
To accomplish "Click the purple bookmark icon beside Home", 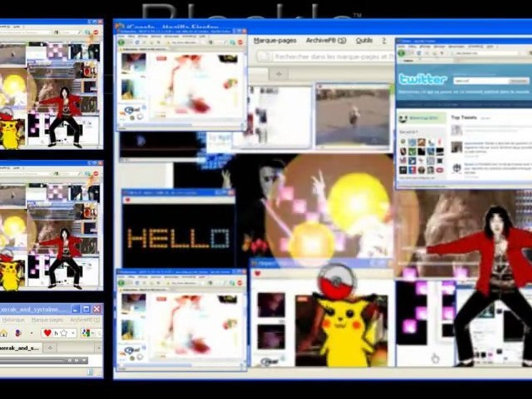I will (18, 333).
